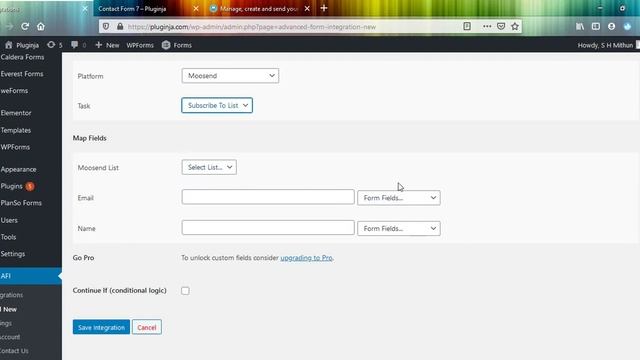Click the forward navigation arrow

point(9,27)
